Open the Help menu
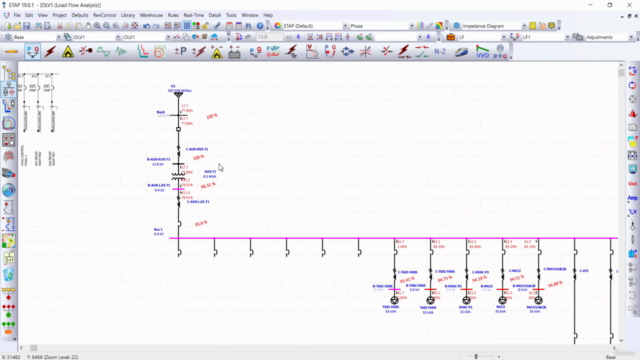 pyautogui.click(x=268, y=15)
